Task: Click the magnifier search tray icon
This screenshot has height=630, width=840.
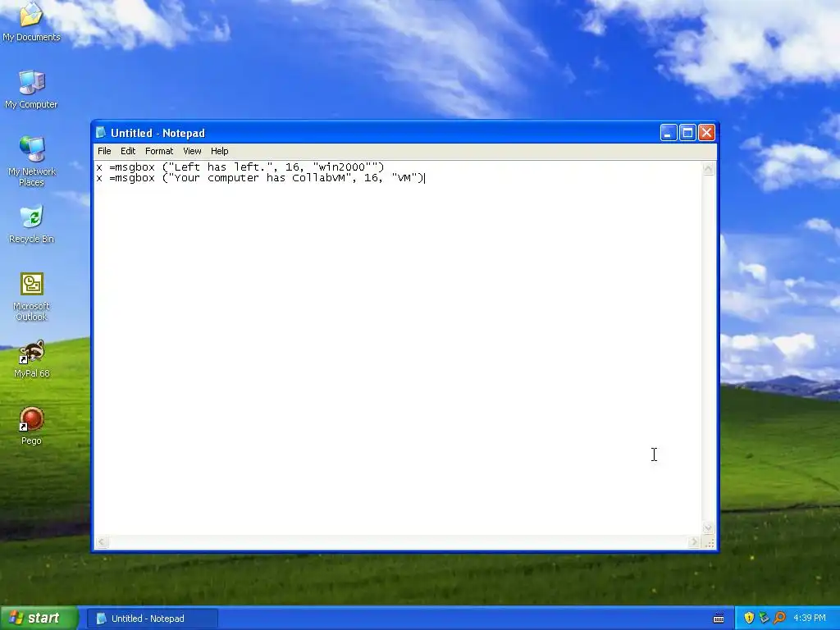Action: tap(779, 619)
